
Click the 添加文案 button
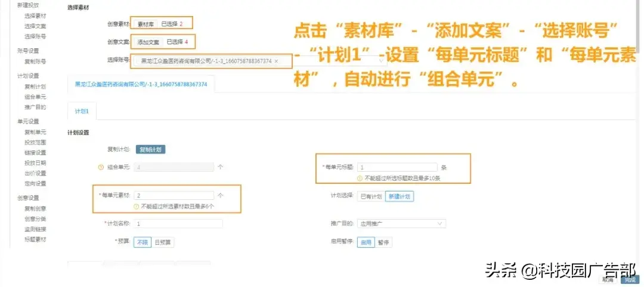148,42
